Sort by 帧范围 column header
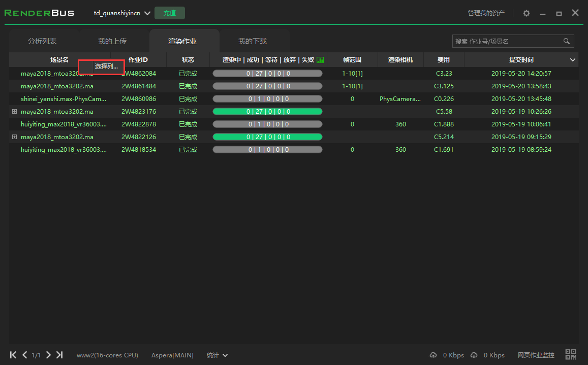588x365 pixels. coord(352,60)
